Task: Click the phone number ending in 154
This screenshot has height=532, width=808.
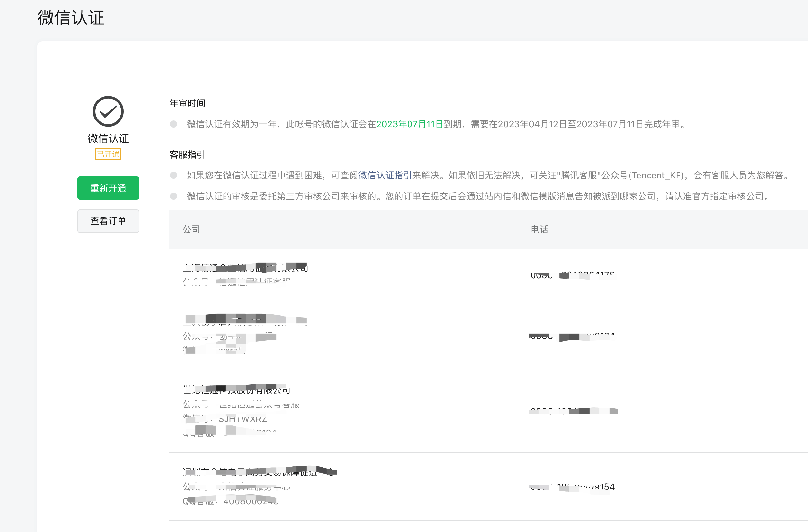Action: (x=572, y=487)
